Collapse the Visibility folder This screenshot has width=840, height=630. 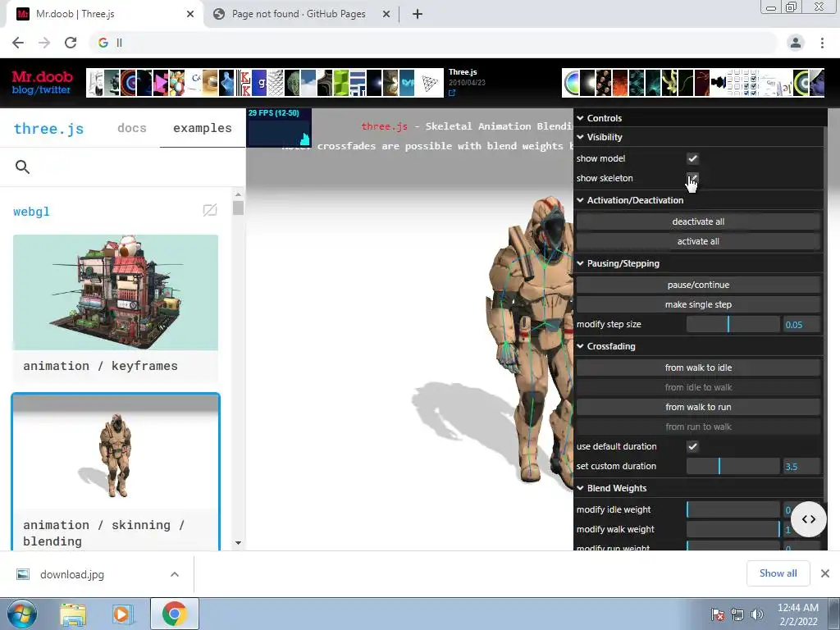pyautogui.click(x=699, y=137)
